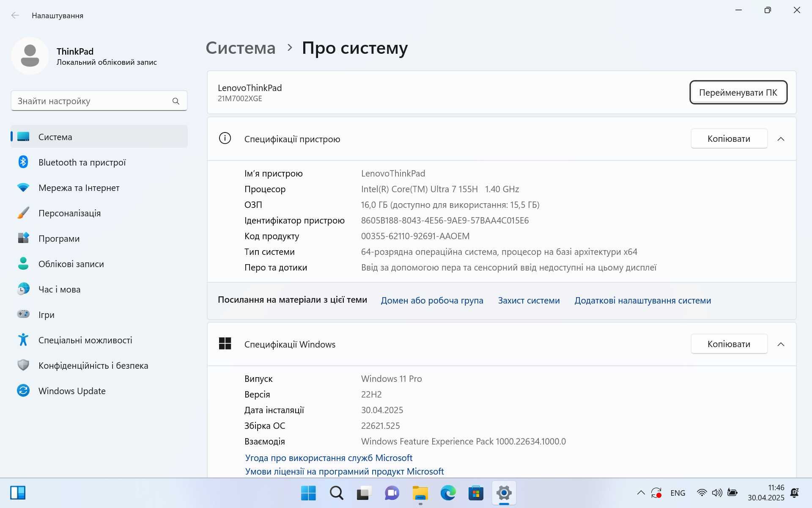Image resolution: width=812 pixels, height=508 pixels.
Task: Open Програми settings
Action: click(99, 238)
